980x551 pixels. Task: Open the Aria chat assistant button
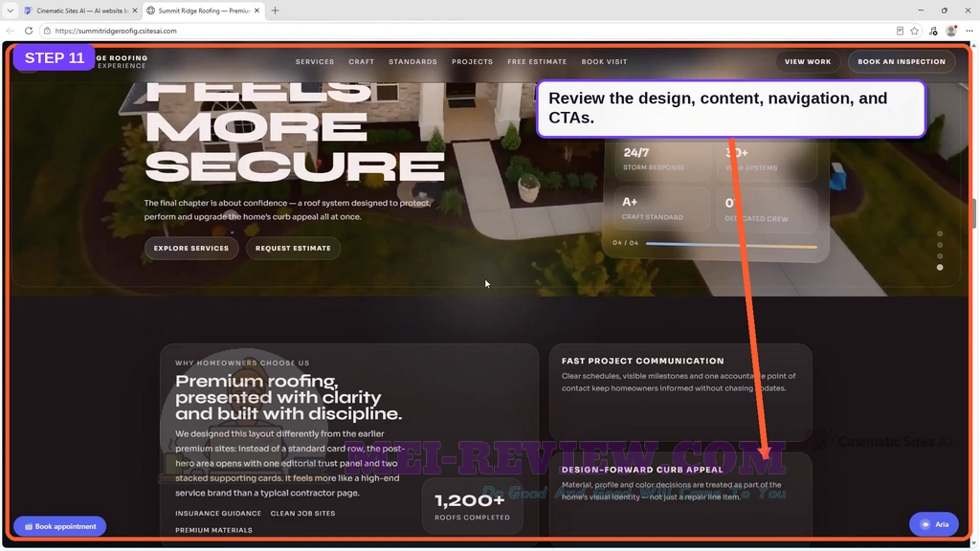point(934,524)
